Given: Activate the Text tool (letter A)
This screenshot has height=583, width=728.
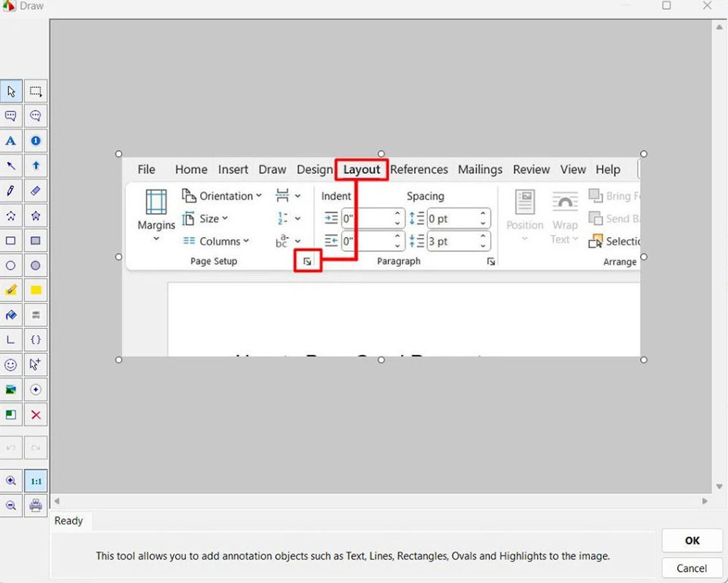Looking at the screenshot, I should click(x=11, y=141).
